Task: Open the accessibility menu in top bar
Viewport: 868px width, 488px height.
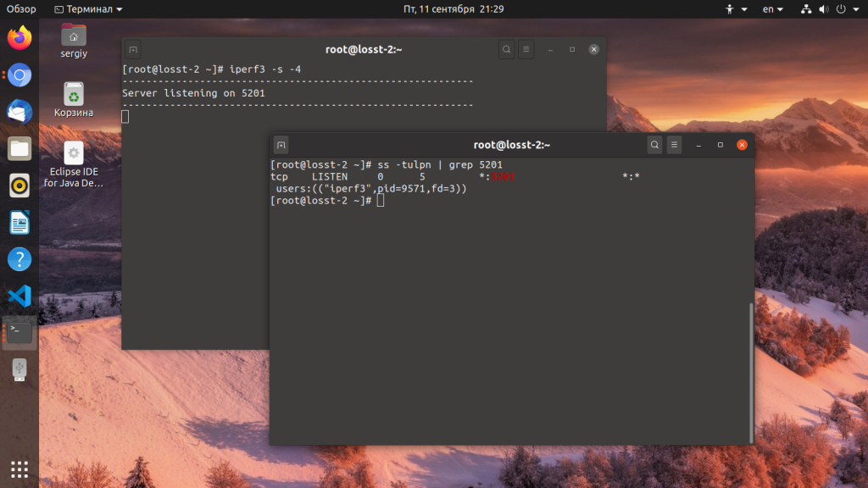Action: click(737, 9)
